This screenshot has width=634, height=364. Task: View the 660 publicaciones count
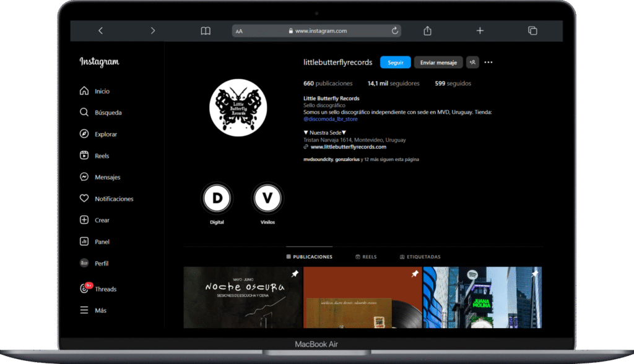tap(328, 84)
